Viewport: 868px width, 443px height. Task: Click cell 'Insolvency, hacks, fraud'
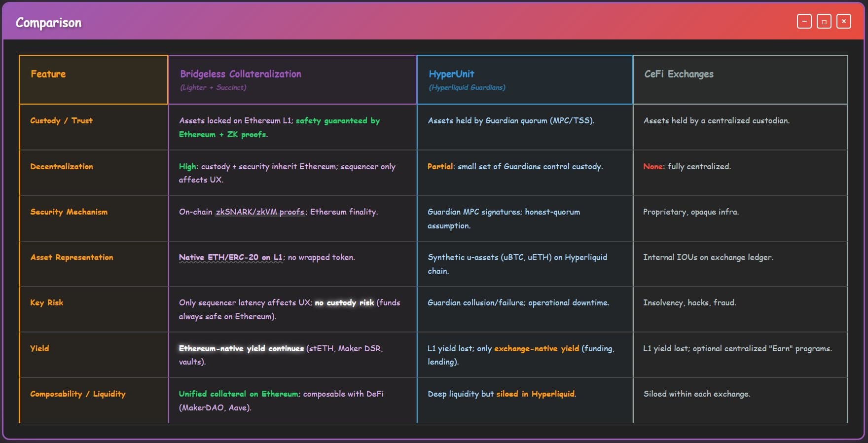coord(740,309)
